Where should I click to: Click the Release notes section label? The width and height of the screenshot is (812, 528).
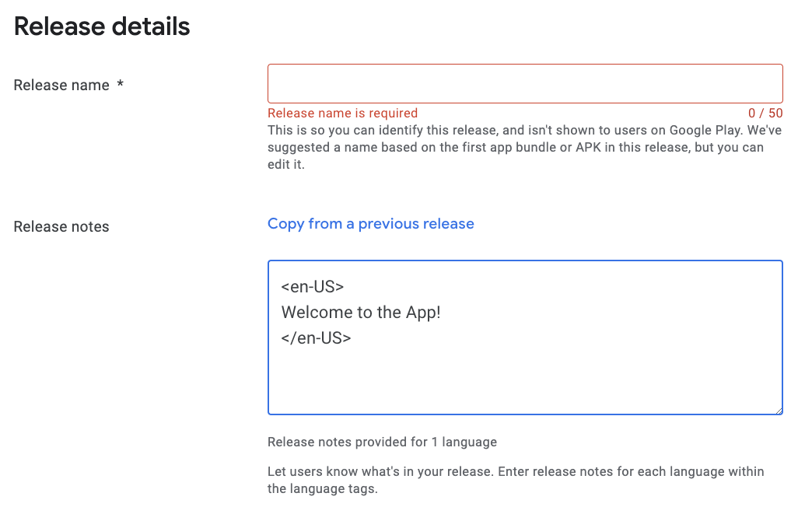pyautogui.click(x=61, y=226)
